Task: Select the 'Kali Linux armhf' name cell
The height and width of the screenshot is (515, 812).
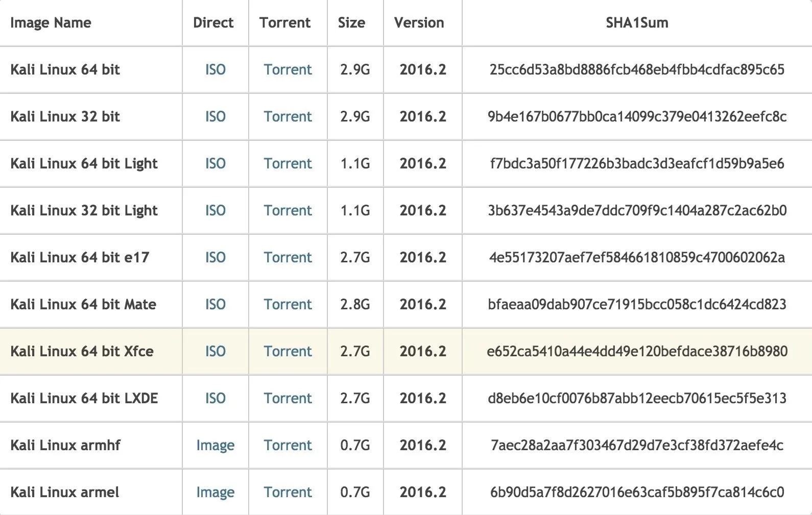Action: (65, 445)
